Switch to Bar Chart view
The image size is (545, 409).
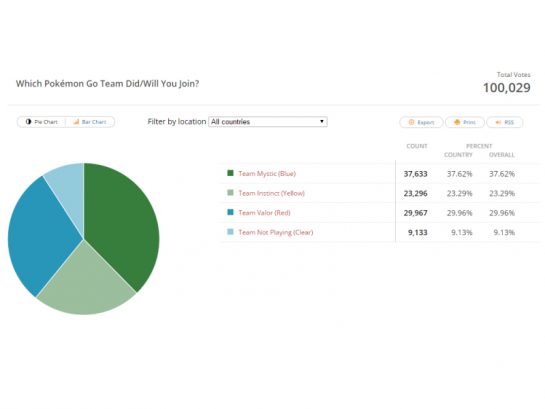[90, 122]
